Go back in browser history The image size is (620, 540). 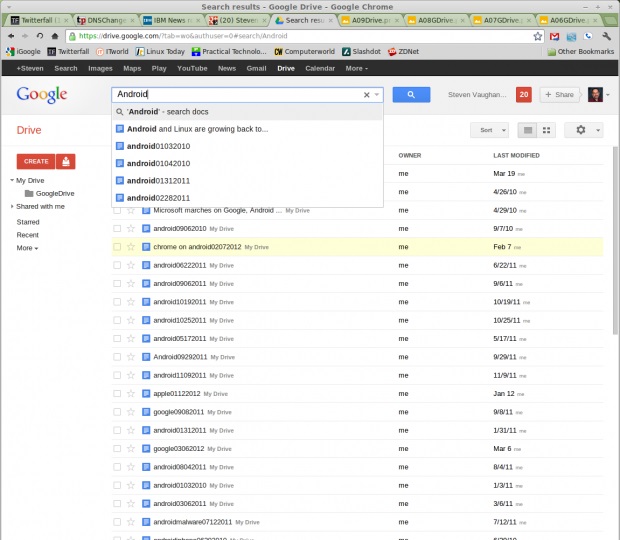point(11,36)
